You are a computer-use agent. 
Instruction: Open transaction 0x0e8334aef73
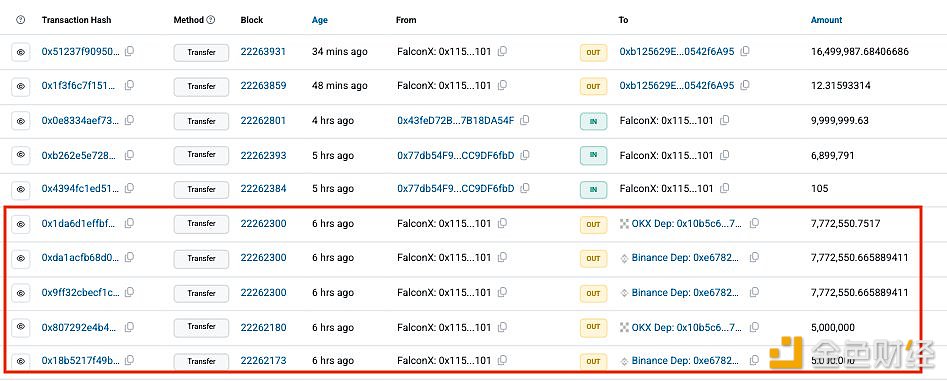(x=80, y=121)
